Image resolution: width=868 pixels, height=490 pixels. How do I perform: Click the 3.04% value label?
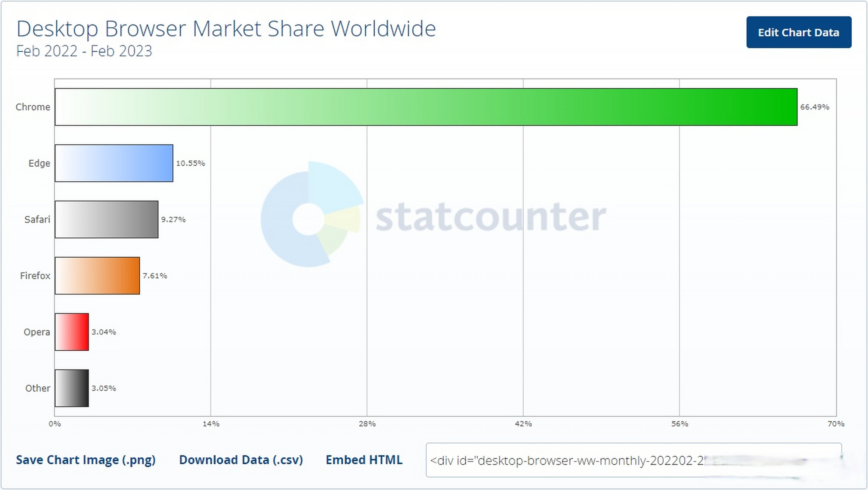click(x=103, y=332)
